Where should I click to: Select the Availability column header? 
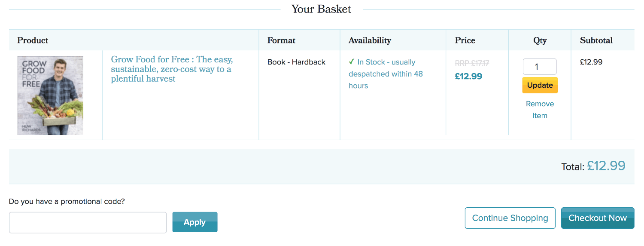pyautogui.click(x=370, y=40)
